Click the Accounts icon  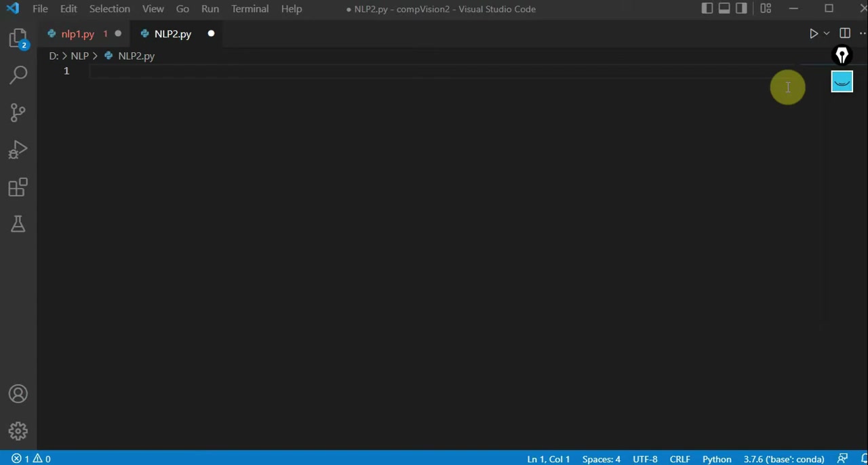[x=18, y=394]
